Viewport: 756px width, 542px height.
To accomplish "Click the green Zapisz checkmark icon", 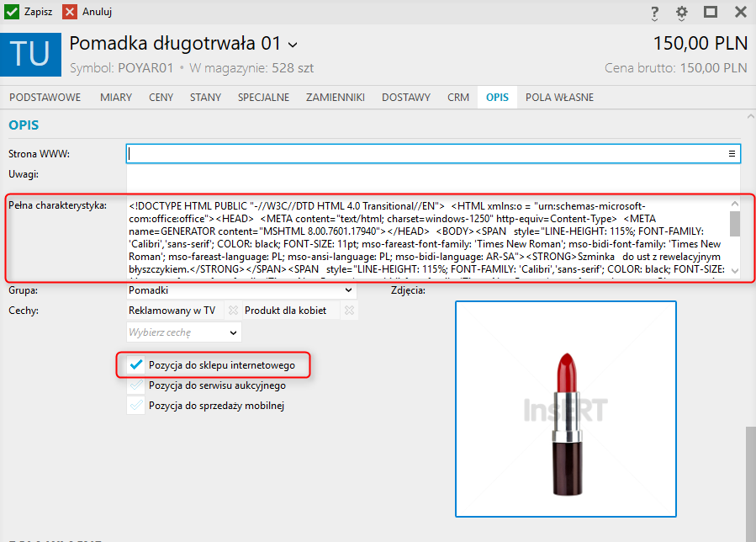I will (12, 12).
